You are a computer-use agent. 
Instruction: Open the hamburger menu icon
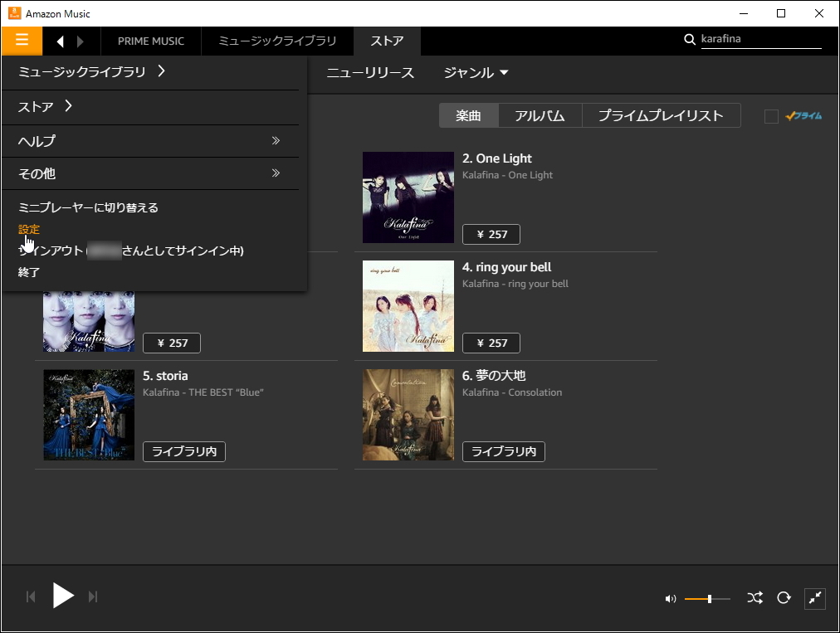(x=21, y=41)
